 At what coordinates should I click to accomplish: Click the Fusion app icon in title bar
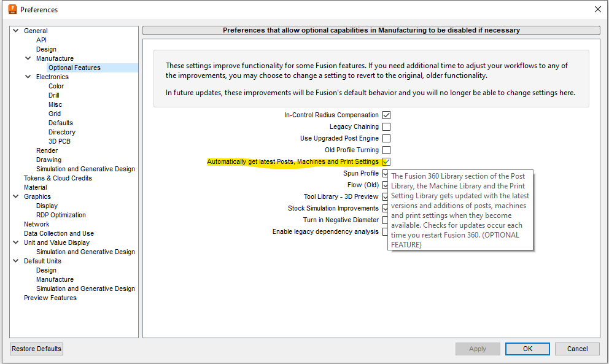pos(12,9)
